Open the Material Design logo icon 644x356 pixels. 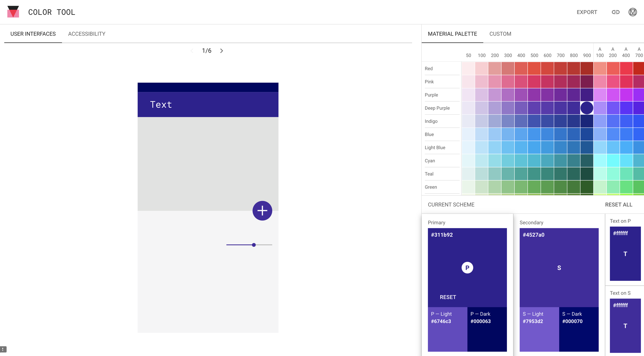point(632,12)
